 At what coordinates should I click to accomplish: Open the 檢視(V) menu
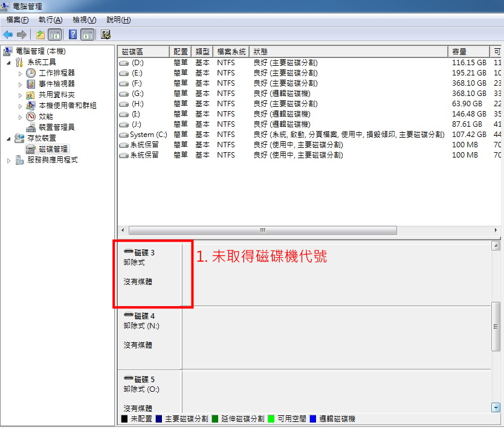pos(84,20)
